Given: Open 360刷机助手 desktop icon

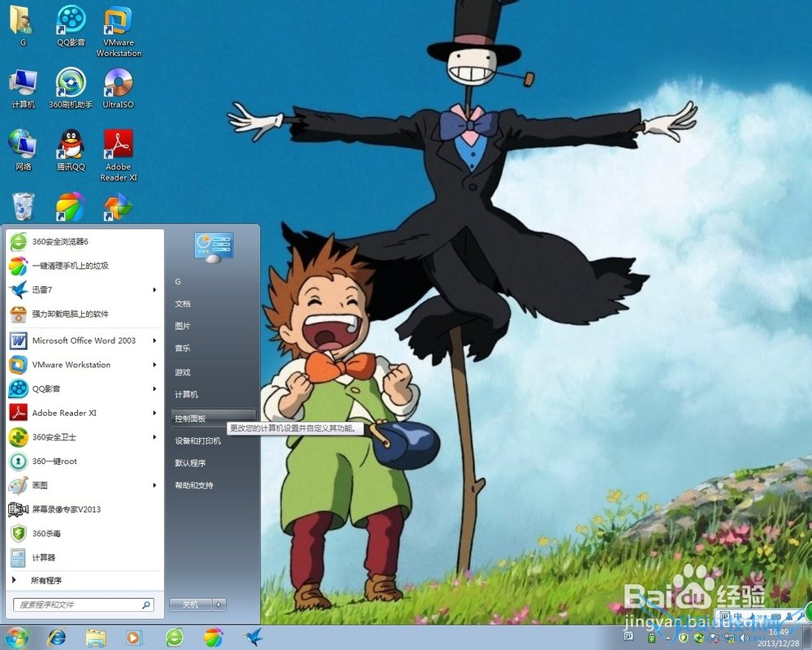Looking at the screenshot, I should (71, 84).
